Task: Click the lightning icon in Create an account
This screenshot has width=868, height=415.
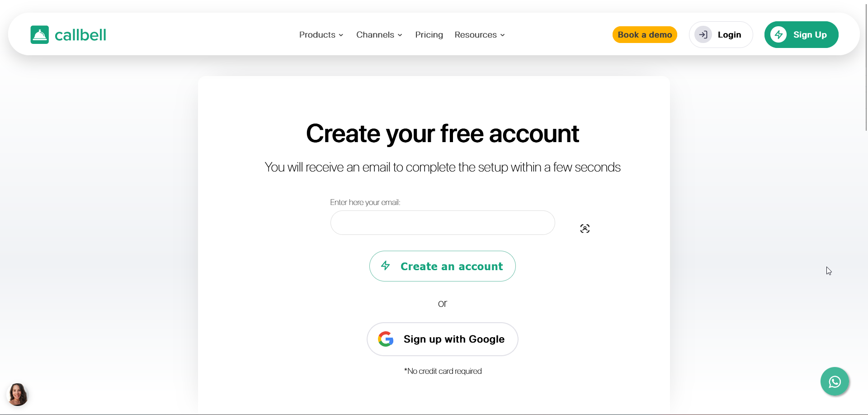Action: coord(386,266)
